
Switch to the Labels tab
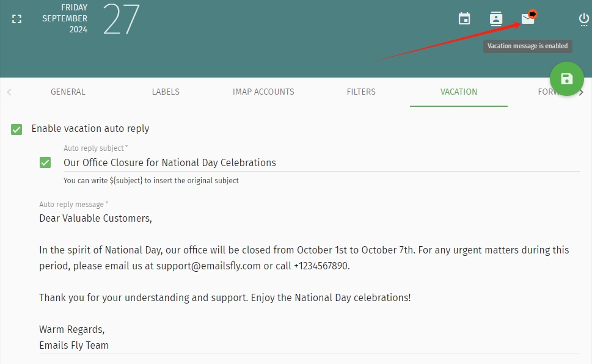166,92
